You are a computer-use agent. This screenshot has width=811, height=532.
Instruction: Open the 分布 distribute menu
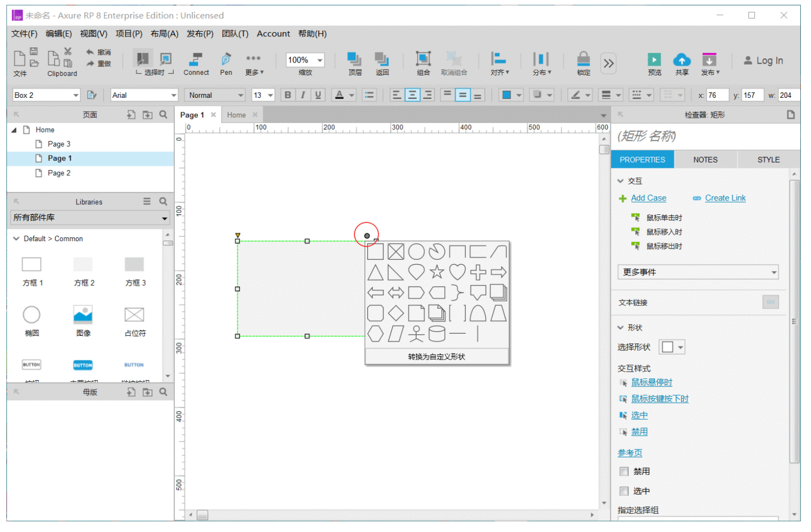[x=541, y=64]
